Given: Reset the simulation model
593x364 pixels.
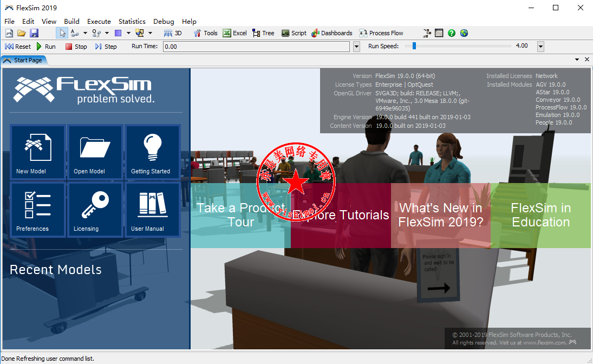Looking at the screenshot, I should click(18, 47).
